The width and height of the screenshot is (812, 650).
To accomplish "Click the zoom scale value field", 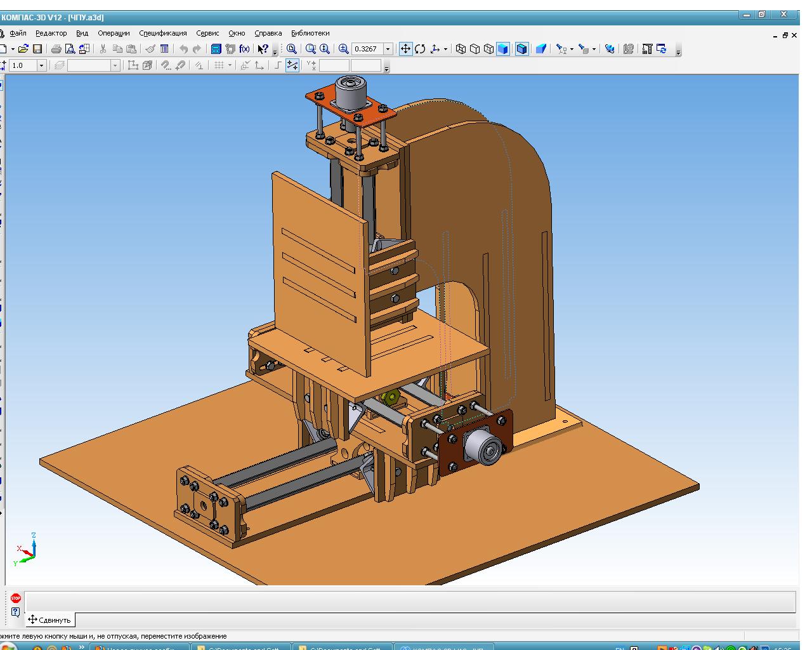I will pyautogui.click(x=367, y=49).
